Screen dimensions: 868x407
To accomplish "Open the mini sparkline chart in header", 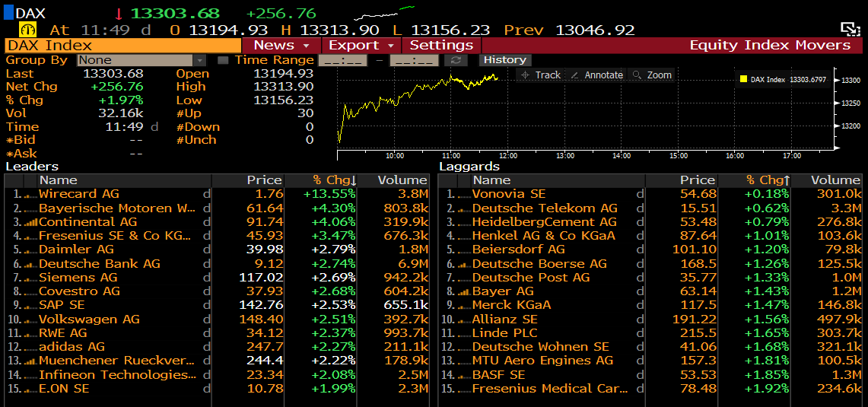I will 384,12.
